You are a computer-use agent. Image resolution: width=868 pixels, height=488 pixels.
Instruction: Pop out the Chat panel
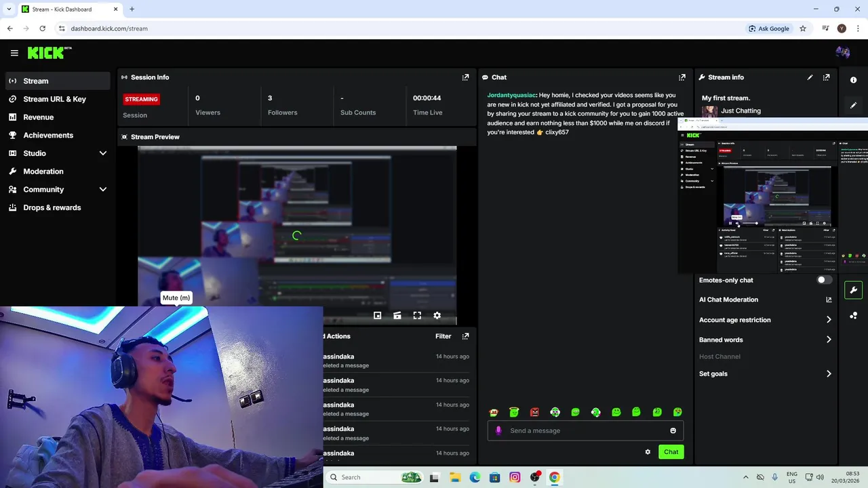pos(682,77)
